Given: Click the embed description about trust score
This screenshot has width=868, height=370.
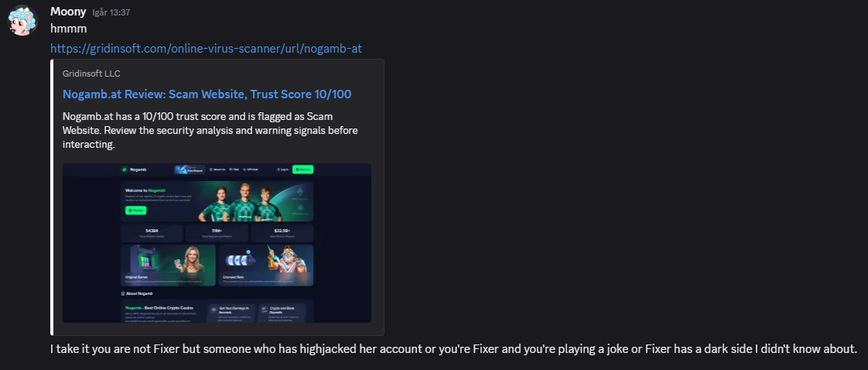Looking at the screenshot, I should tap(210, 131).
